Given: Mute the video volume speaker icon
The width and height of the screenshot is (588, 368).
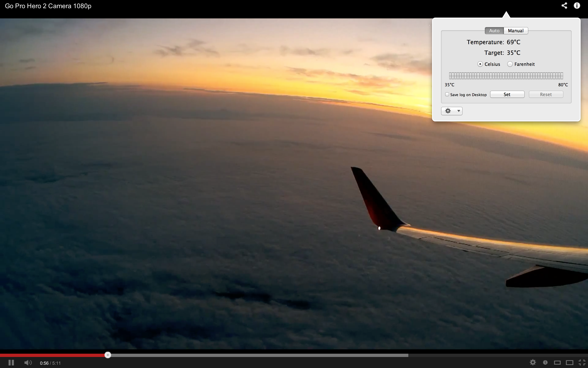Looking at the screenshot, I should pos(28,363).
